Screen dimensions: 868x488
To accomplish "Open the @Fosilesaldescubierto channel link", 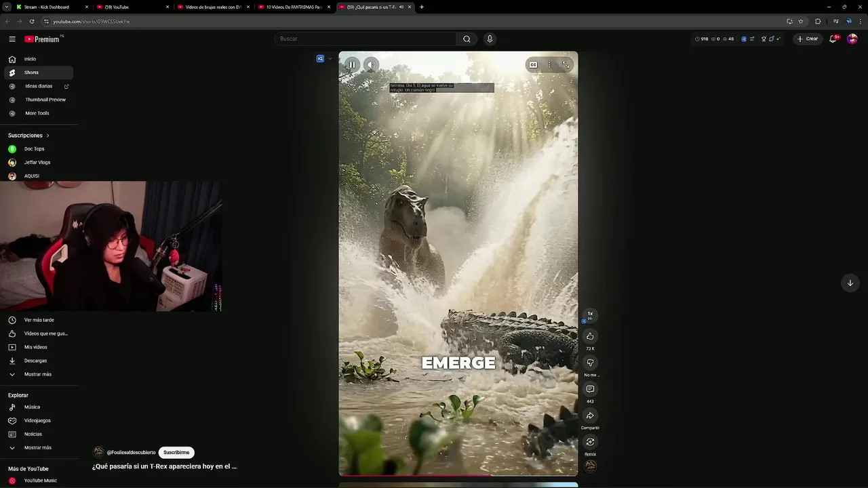I will (131, 452).
